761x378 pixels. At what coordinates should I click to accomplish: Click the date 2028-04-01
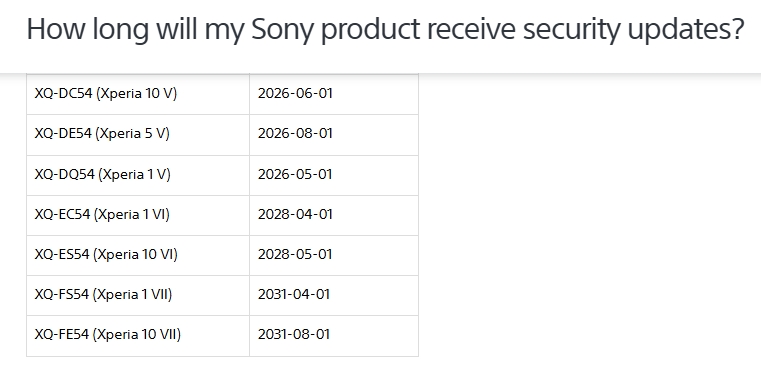pos(295,214)
